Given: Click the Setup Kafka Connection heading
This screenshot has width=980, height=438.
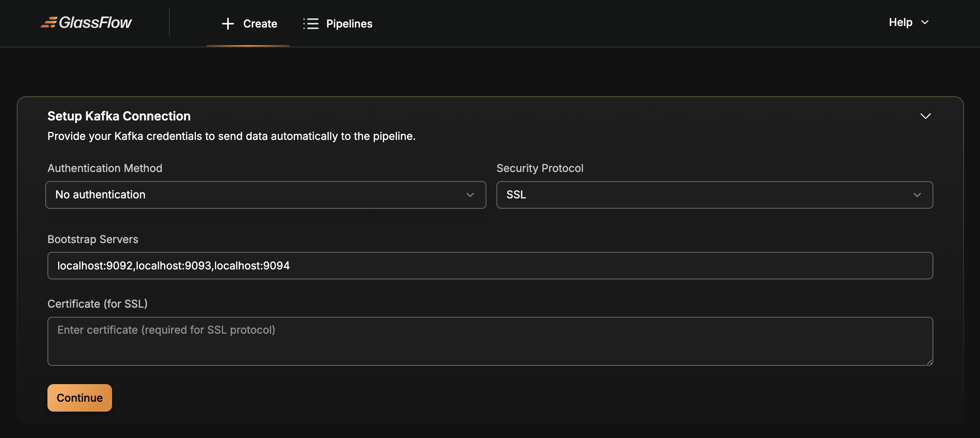Looking at the screenshot, I should 119,116.
